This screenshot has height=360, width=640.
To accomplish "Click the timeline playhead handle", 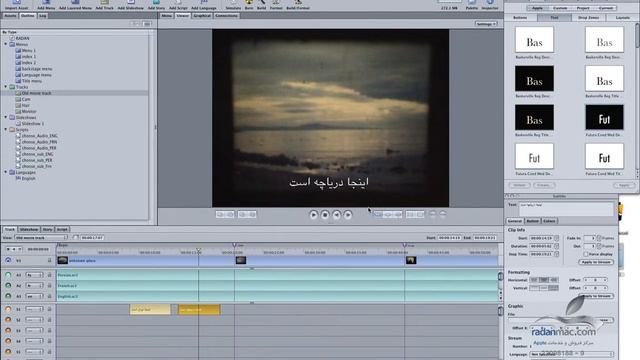I will (198, 251).
